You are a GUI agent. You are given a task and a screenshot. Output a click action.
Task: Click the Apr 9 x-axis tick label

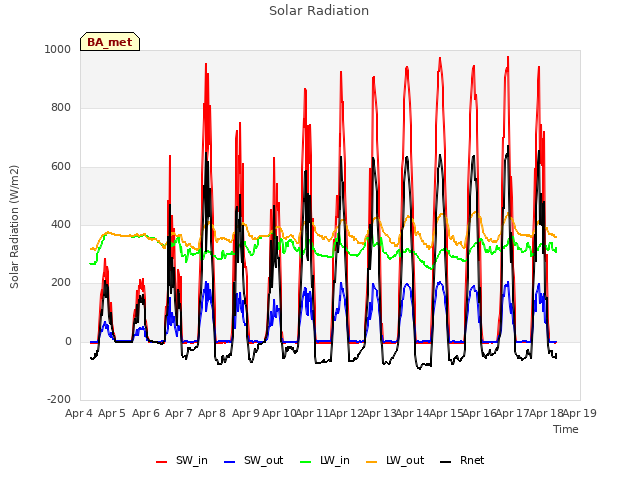[246, 413]
